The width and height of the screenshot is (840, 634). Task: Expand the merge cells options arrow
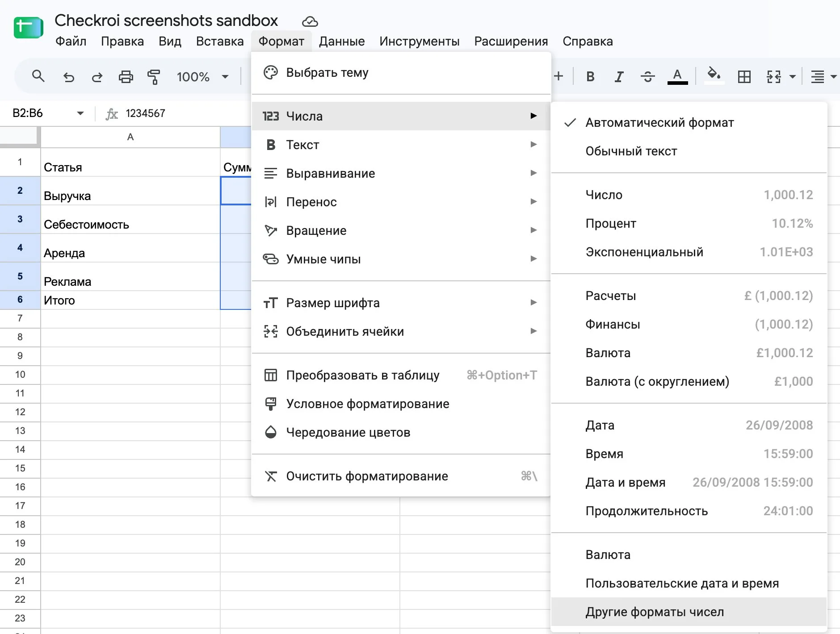click(x=793, y=77)
